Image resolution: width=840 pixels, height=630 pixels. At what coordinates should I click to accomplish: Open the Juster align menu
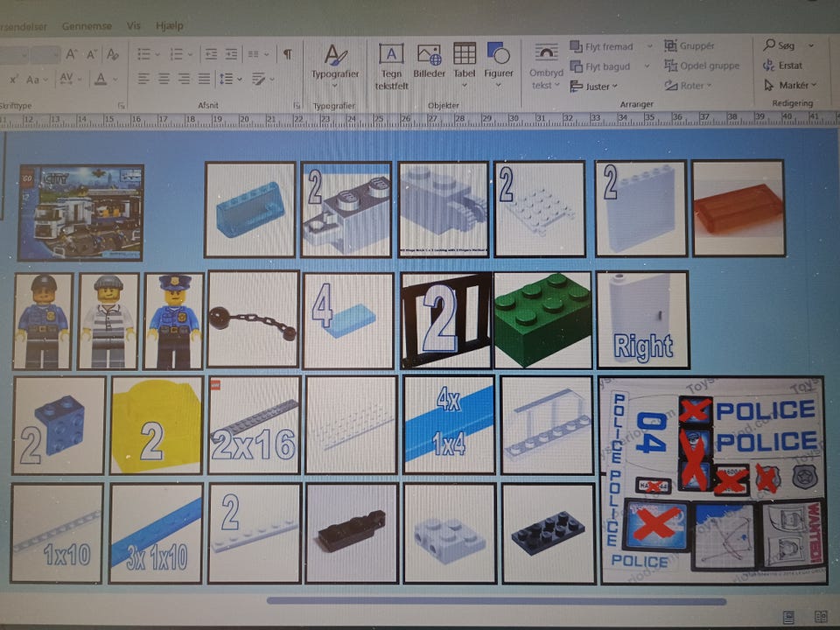pos(593,87)
